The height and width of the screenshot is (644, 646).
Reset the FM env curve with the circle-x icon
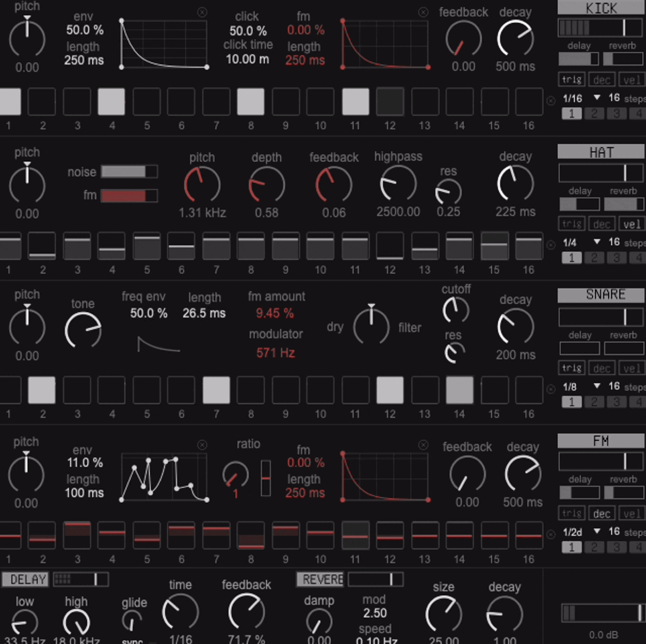pos(202,445)
